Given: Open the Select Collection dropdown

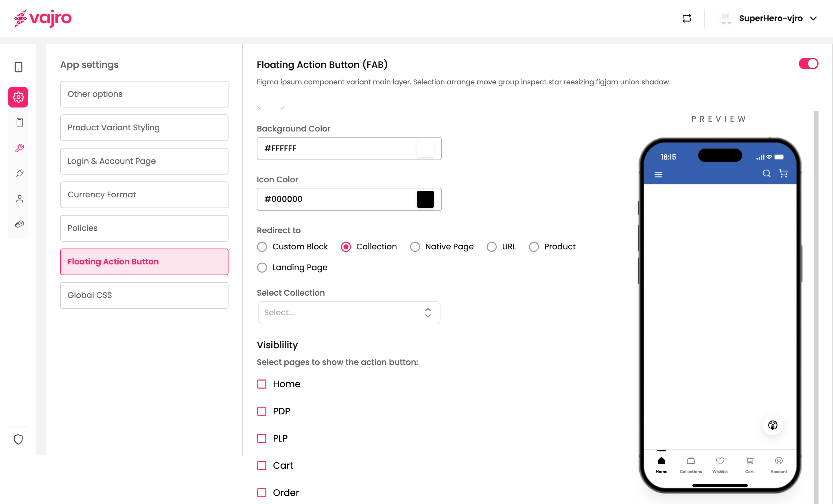Looking at the screenshot, I should point(349,312).
